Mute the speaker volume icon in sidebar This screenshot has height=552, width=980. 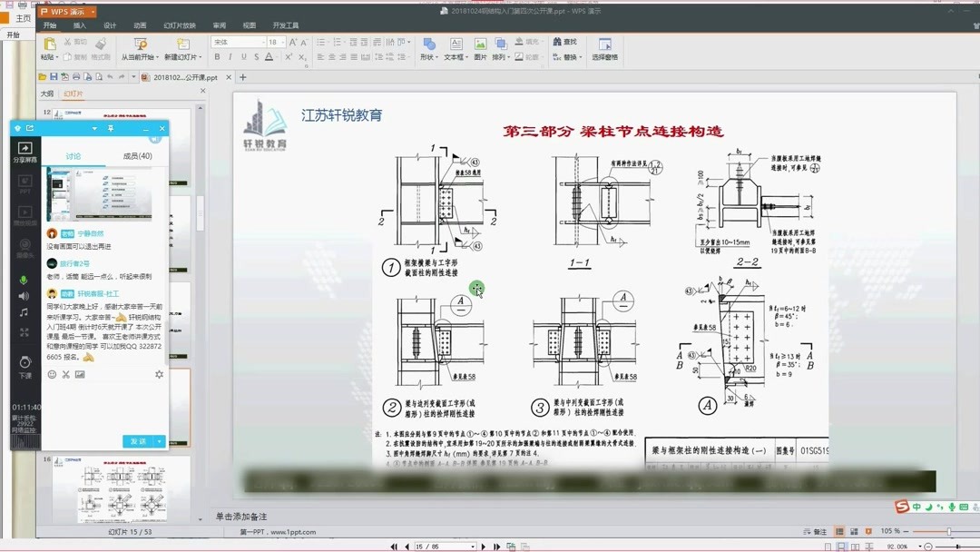pyautogui.click(x=24, y=296)
